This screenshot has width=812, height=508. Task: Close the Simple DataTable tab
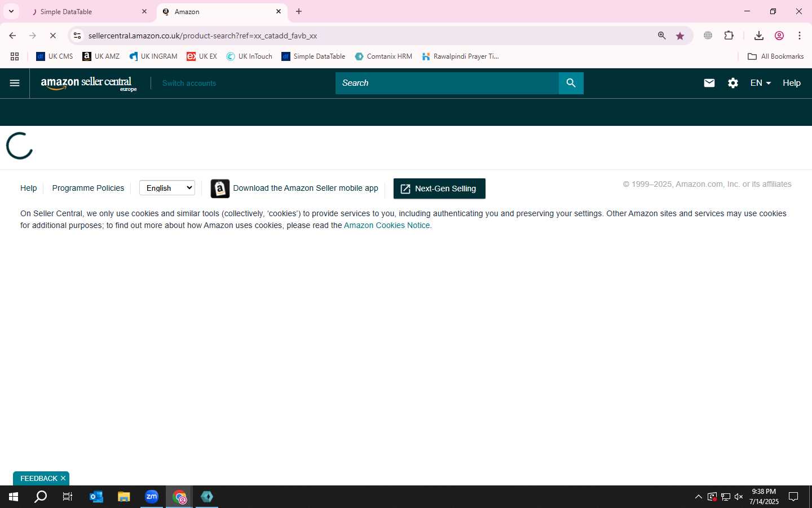pyautogui.click(x=144, y=11)
